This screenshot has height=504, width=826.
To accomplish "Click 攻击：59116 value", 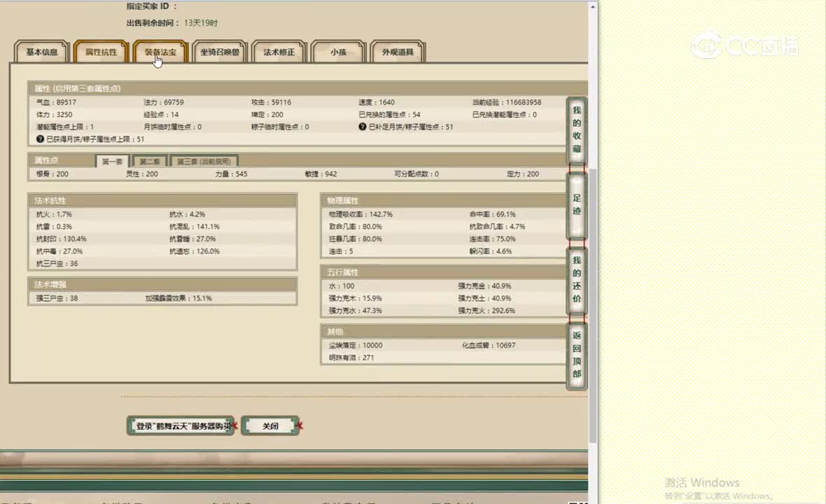I will pyautogui.click(x=271, y=102).
